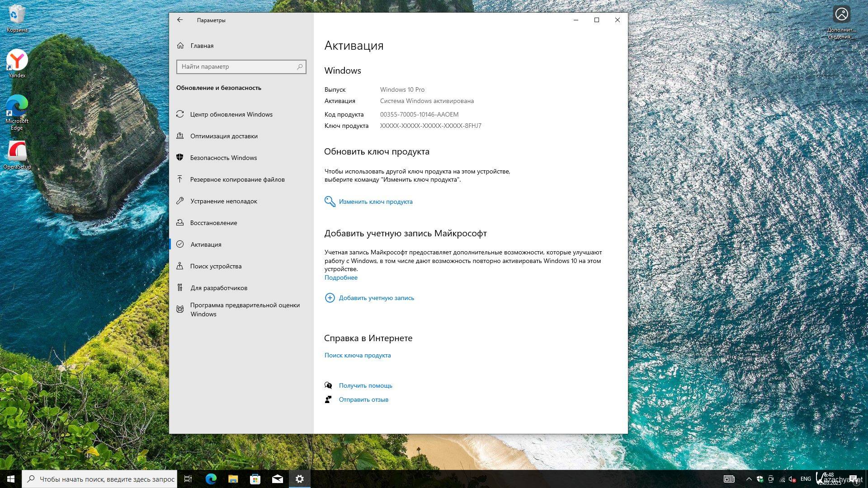Open Task View on the taskbar
The width and height of the screenshot is (868, 488).
click(188, 479)
